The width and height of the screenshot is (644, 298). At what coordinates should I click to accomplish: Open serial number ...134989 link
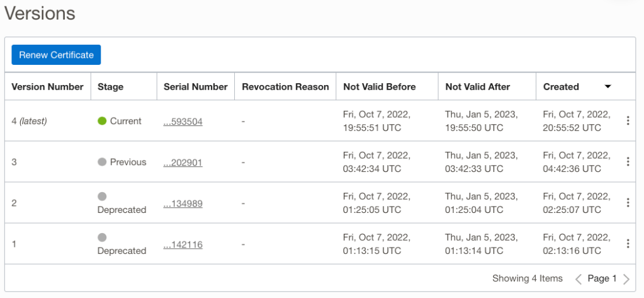[183, 203]
